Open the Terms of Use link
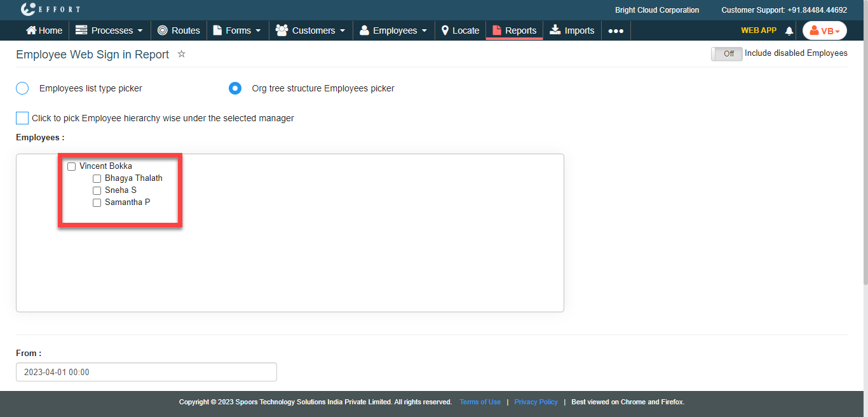 pyautogui.click(x=480, y=402)
